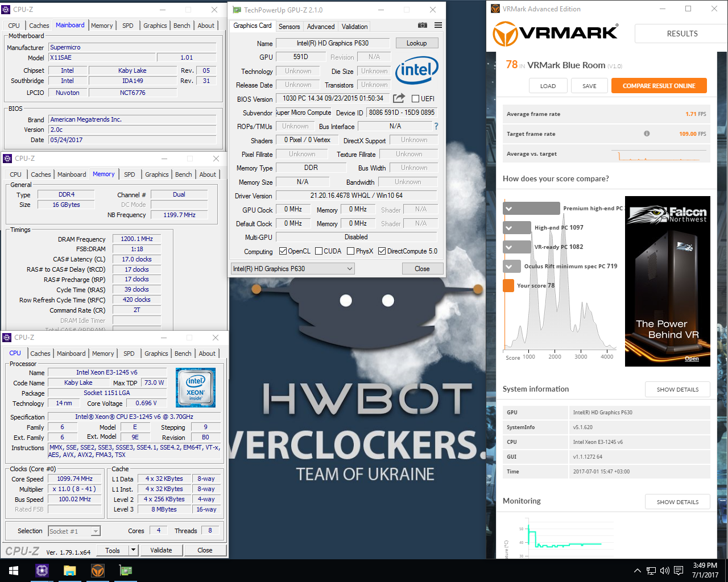
Task: Expand the High-end PC 1097 comparison row
Action: coord(517,228)
